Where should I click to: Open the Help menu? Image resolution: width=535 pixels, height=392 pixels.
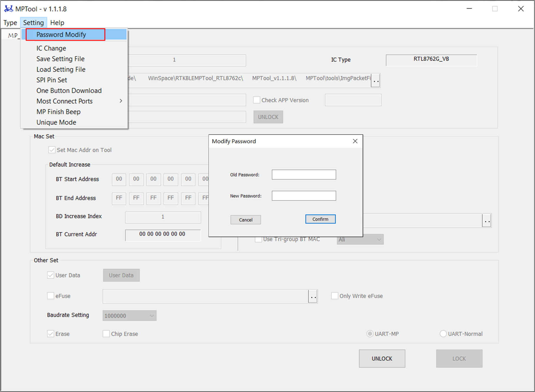(x=57, y=23)
